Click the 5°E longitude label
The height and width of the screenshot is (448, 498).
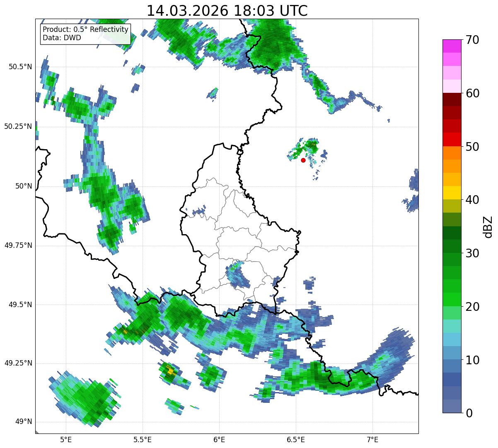pos(66,440)
